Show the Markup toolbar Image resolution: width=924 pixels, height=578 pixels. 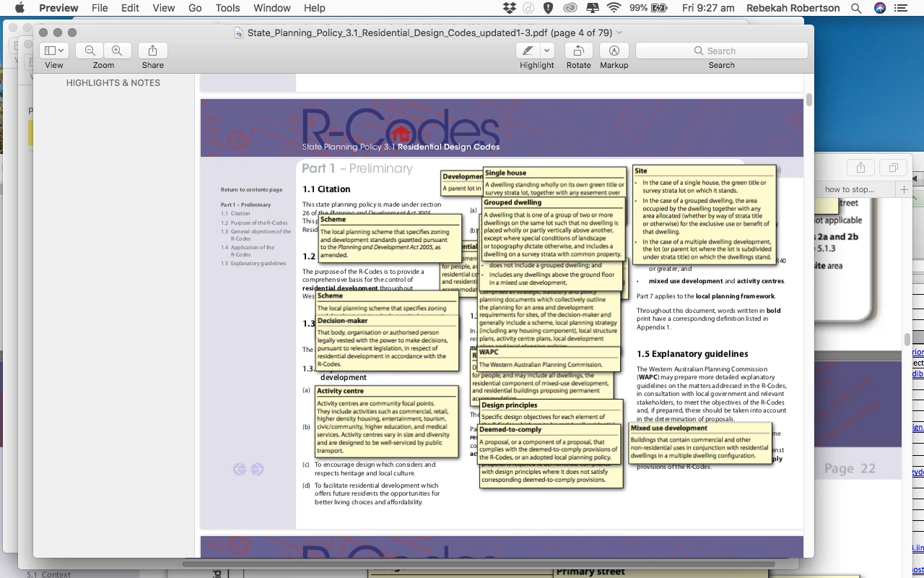point(614,51)
